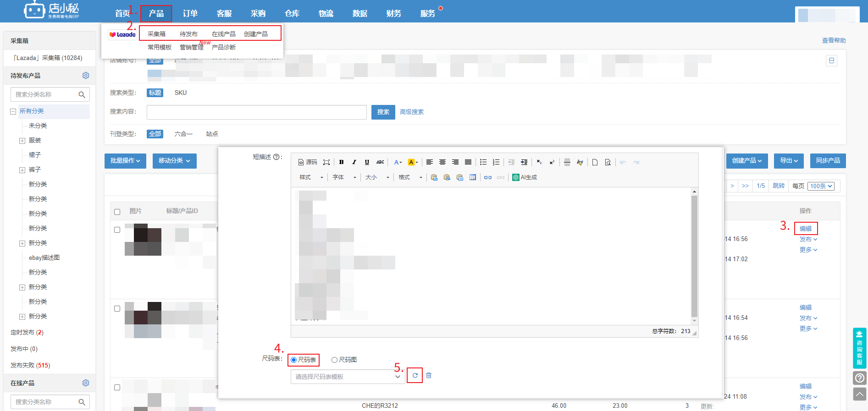Open 字体 font dropdown
This screenshot has width=868, height=411.
344,177
